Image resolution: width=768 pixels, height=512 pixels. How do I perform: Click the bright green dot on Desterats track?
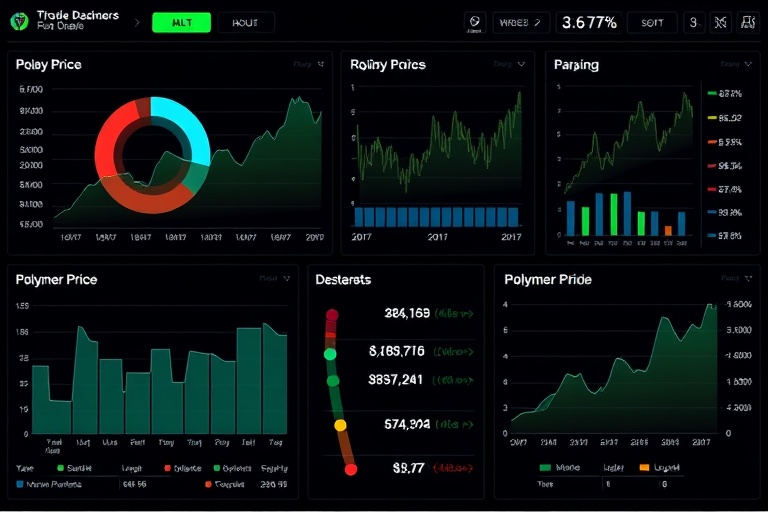point(330,353)
